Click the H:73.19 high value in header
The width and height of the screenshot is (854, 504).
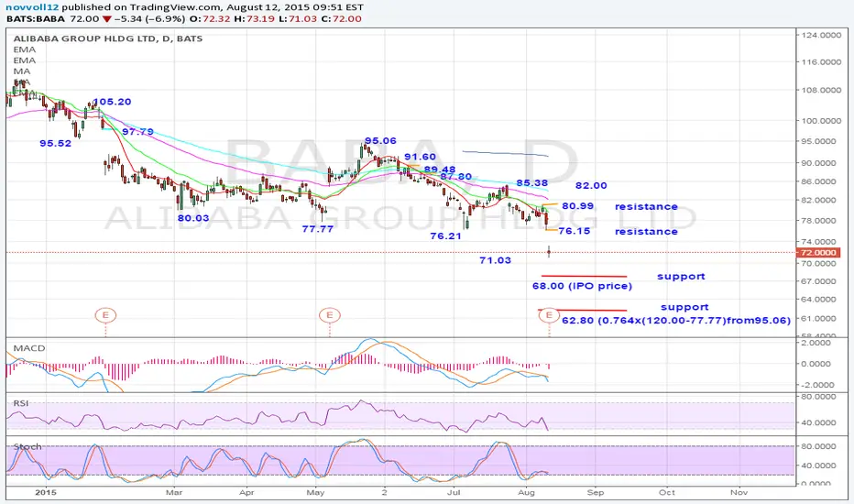(x=253, y=18)
